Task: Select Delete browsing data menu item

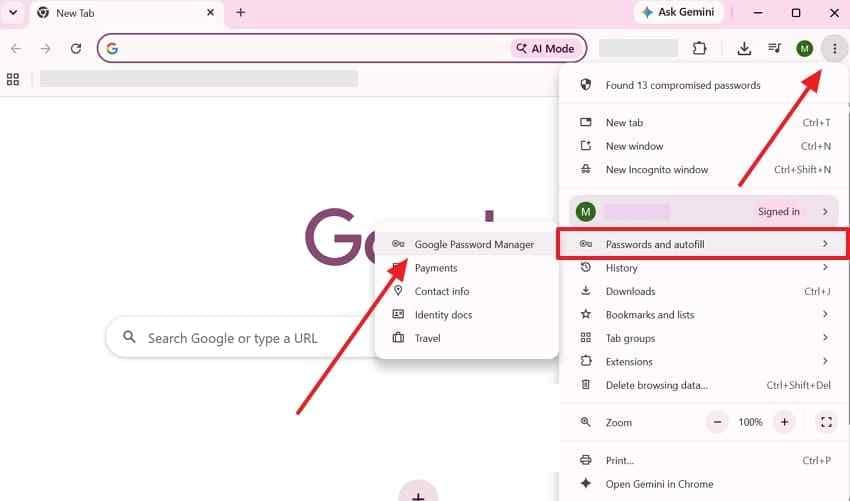Action: [703, 385]
